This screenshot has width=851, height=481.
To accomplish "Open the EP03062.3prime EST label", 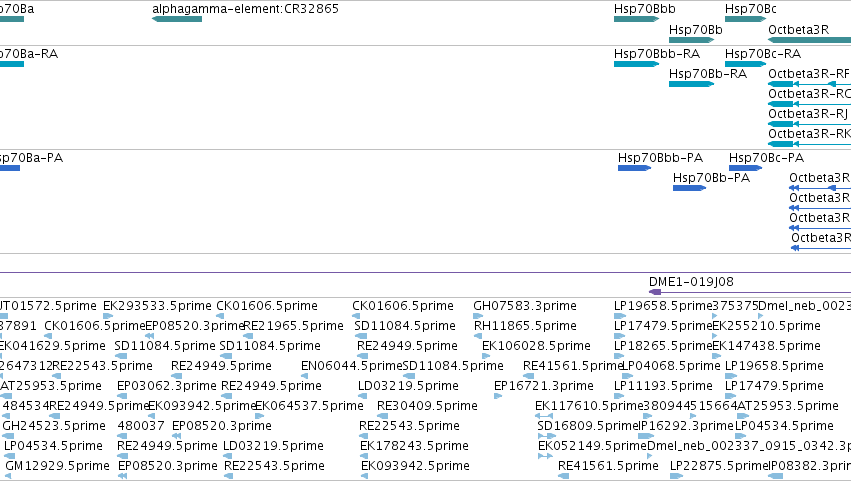I will [x=167, y=386].
